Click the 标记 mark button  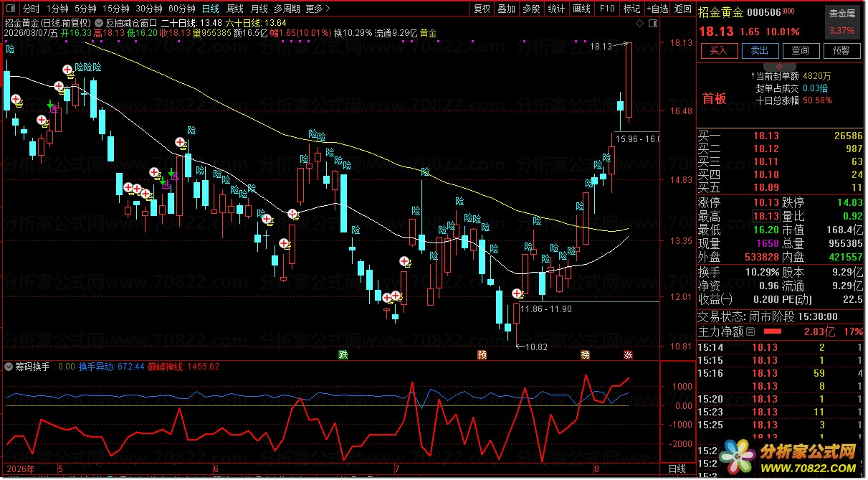tap(631, 9)
